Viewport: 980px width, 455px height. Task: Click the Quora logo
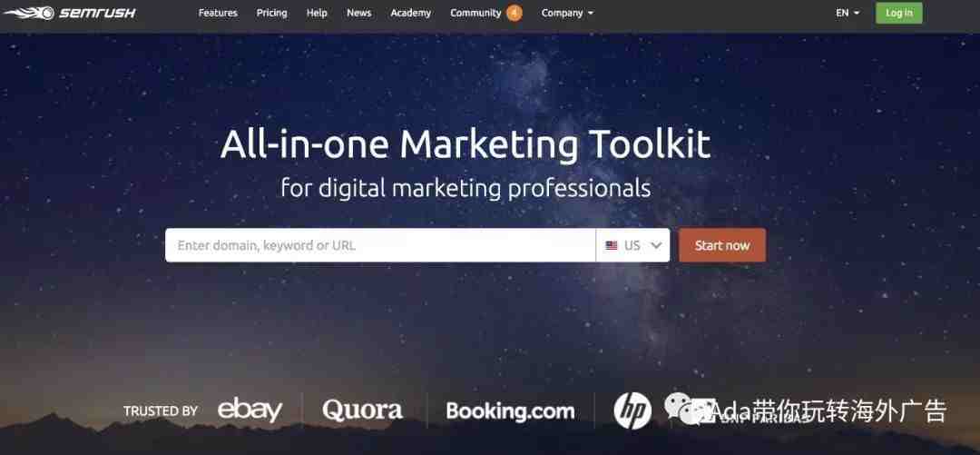[x=362, y=410]
